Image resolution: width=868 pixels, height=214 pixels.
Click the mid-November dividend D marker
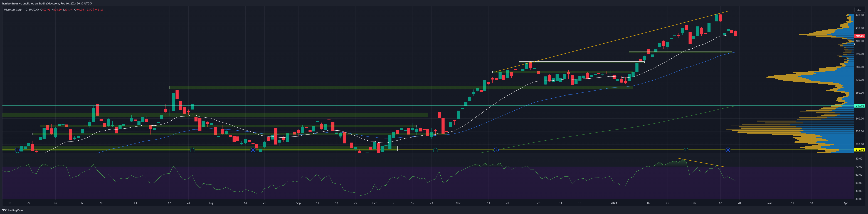(496, 150)
